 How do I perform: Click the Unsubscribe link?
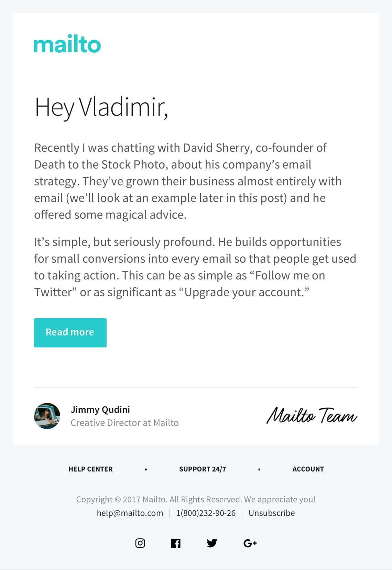pos(272,513)
